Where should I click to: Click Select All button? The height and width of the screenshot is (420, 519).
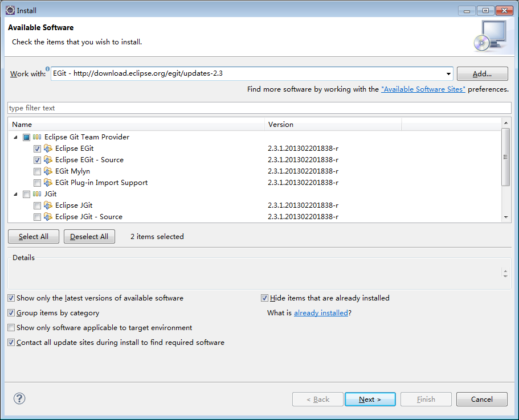(34, 236)
